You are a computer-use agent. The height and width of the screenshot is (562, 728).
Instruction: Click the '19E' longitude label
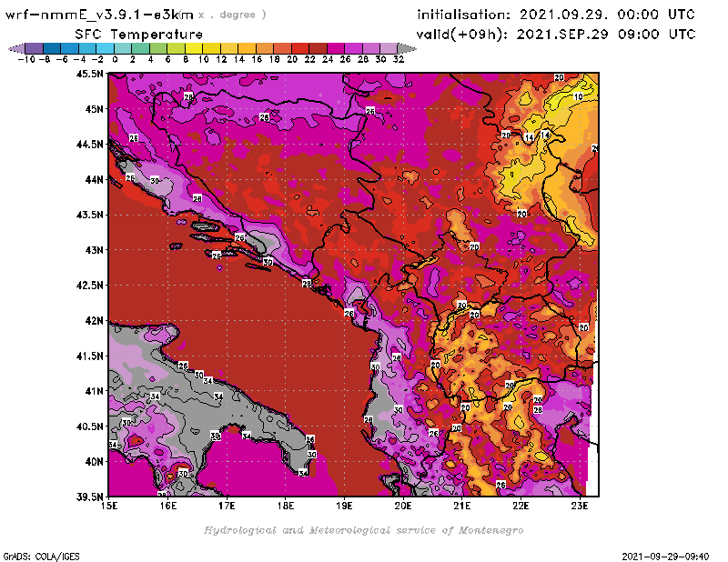click(344, 506)
